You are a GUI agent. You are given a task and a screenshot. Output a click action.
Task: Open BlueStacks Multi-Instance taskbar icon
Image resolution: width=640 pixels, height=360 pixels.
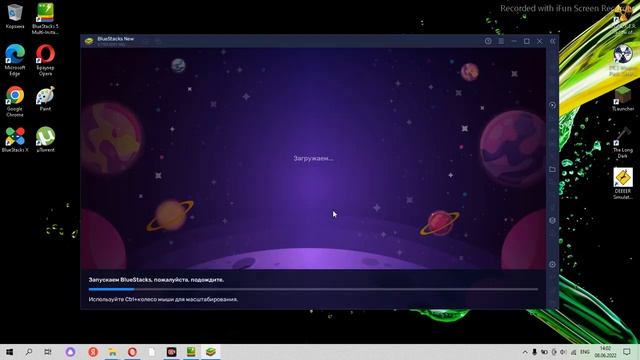point(191,352)
